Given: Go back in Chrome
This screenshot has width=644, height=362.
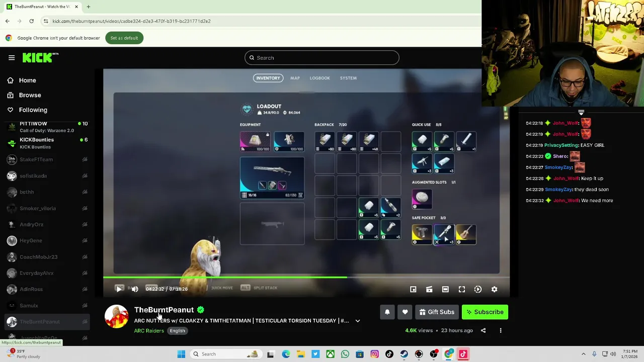Looking at the screenshot, I should click(8, 21).
